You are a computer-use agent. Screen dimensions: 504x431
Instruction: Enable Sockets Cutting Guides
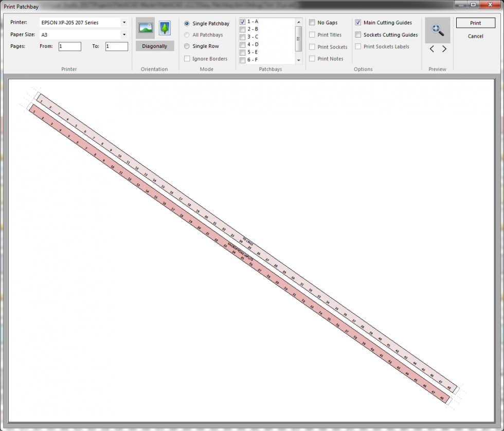358,34
